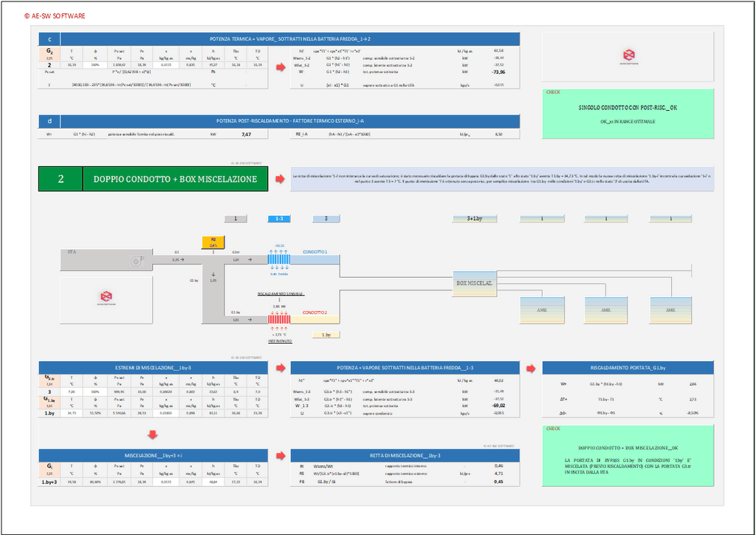Click the red arrow before RISCALDAMENTO PORTATA_G1.by

click(531, 367)
